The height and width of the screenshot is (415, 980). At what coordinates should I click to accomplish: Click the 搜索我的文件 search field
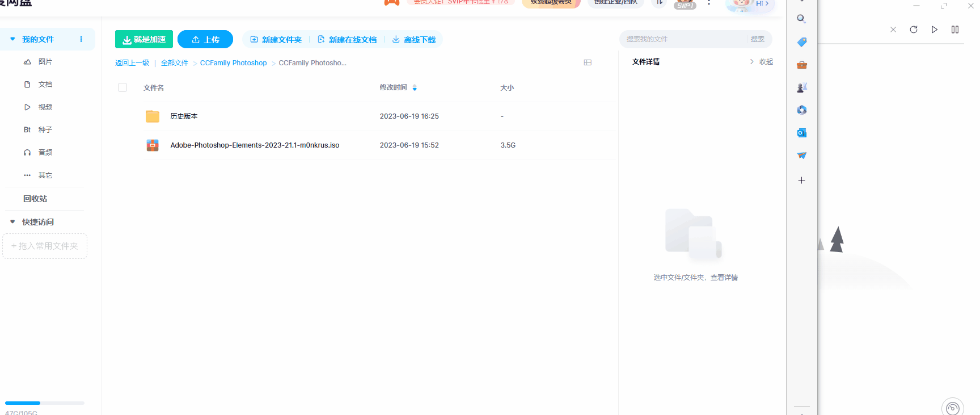(683, 39)
